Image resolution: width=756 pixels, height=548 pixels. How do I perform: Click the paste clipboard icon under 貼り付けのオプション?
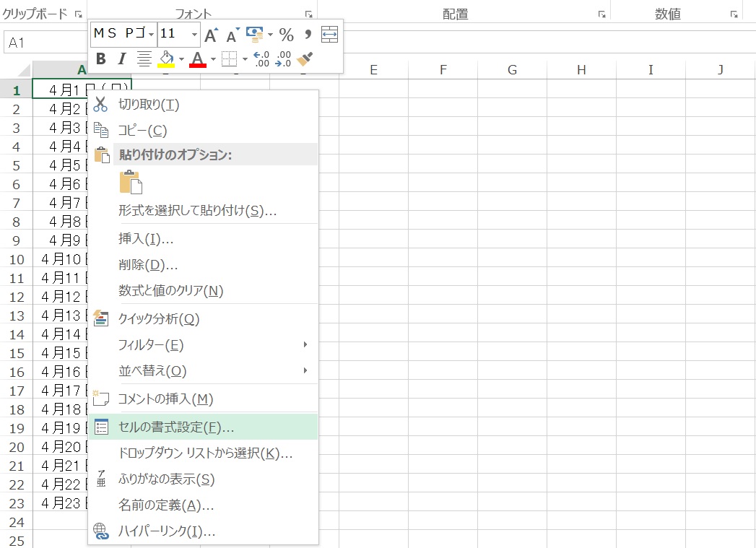pos(131,182)
